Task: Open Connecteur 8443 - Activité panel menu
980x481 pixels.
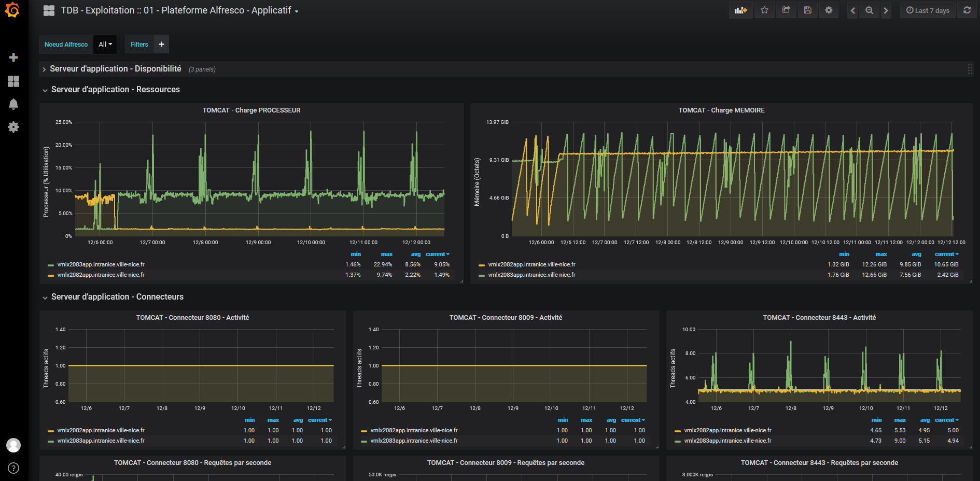Action: coord(819,318)
